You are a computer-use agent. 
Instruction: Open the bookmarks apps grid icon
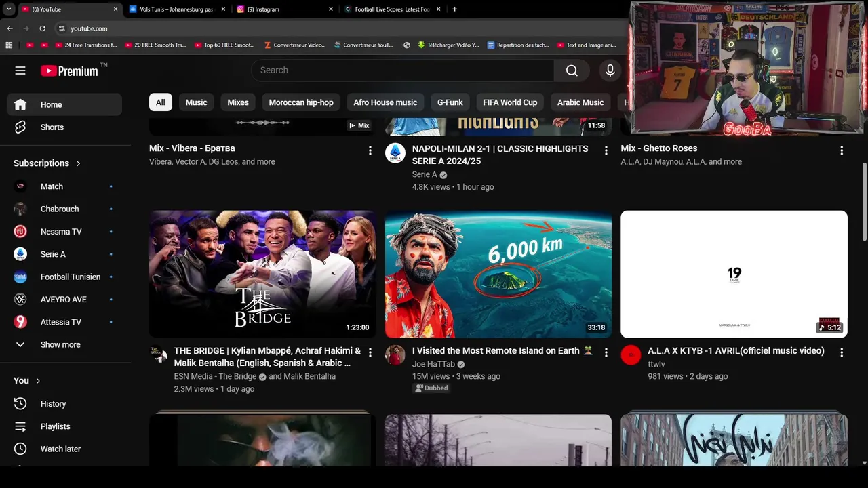[x=9, y=45]
